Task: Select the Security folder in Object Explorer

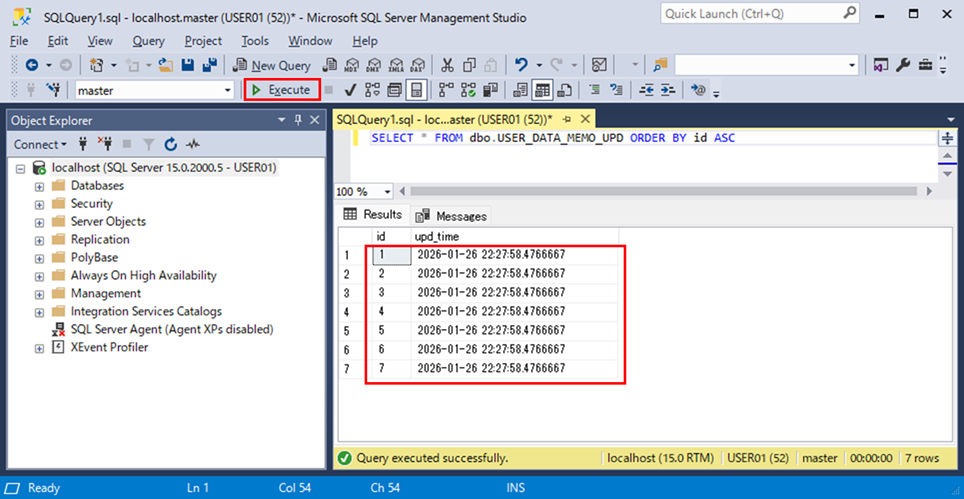Action: 91,204
